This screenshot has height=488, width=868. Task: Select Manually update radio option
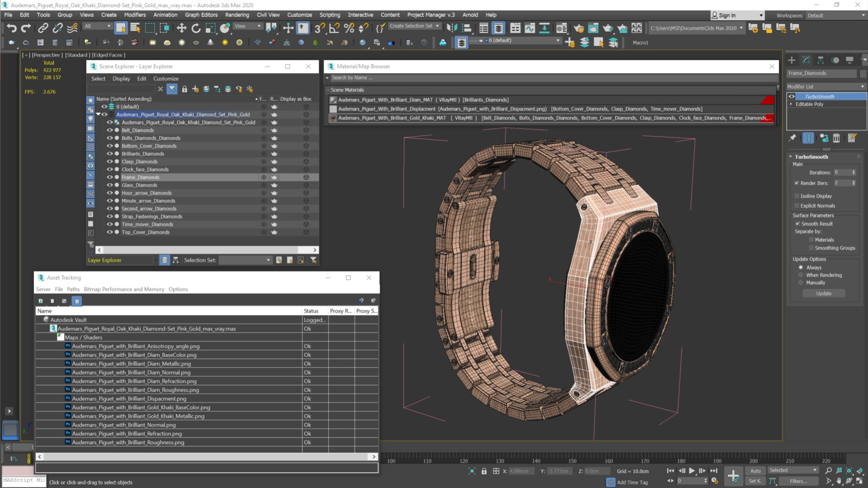click(x=801, y=283)
